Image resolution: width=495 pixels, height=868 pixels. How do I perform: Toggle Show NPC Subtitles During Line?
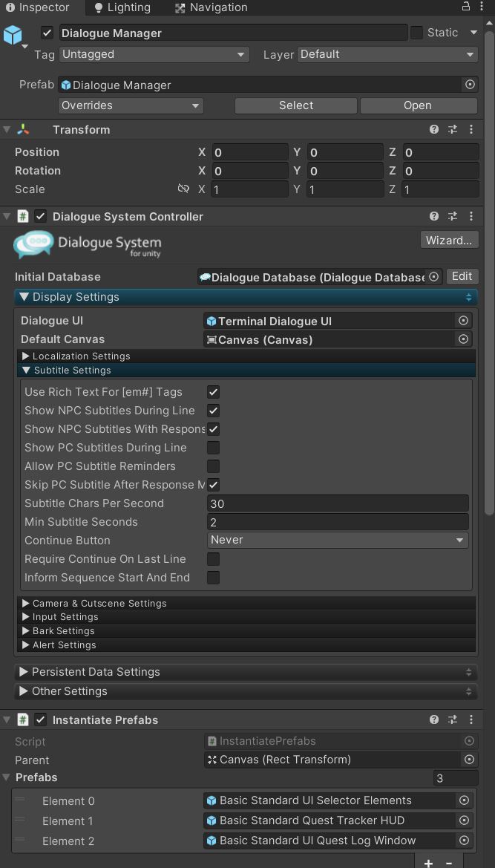point(214,410)
